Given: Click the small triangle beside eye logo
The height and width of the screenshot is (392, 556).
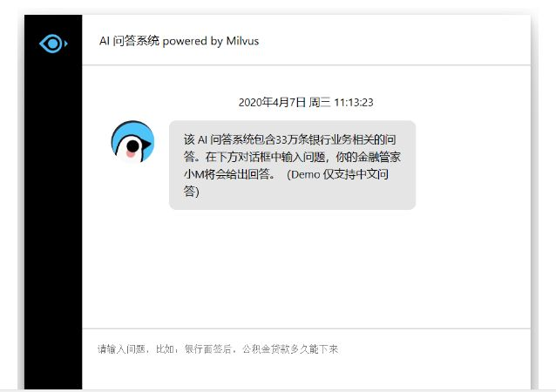Looking at the screenshot, I should click(66, 44).
